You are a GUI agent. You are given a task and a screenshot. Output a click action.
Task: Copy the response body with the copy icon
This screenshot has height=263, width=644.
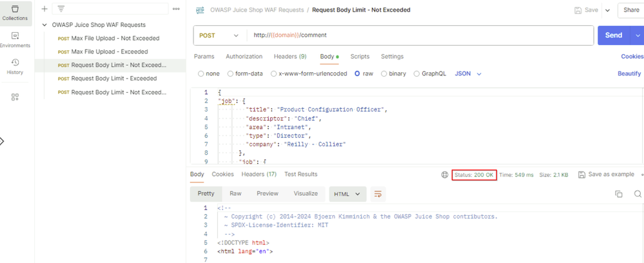pos(618,194)
